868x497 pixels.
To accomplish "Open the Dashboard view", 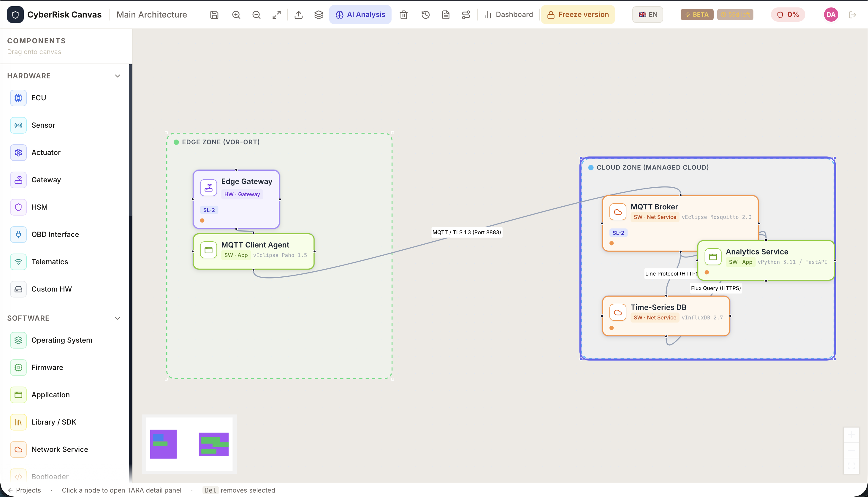I will (509, 15).
